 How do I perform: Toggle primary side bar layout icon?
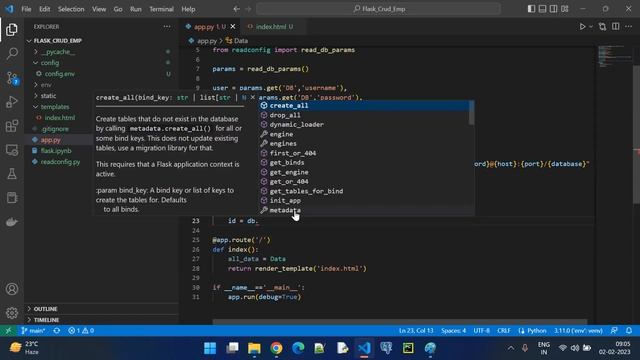(531, 9)
